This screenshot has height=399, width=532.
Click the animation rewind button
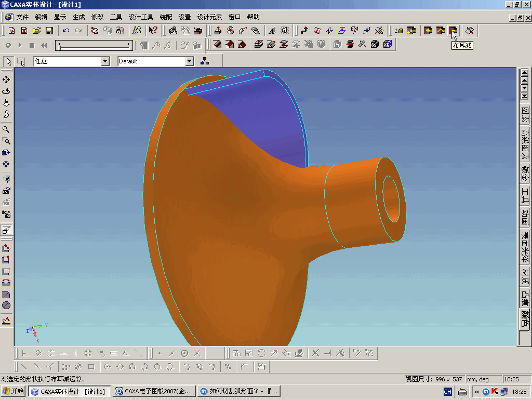pos(44,46)
